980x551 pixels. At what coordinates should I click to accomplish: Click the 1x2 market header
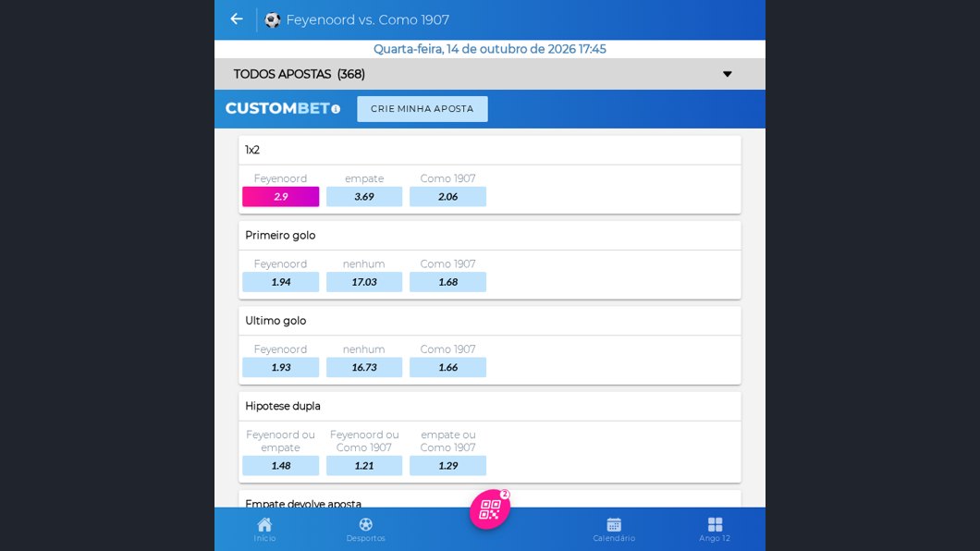[490, 150]
